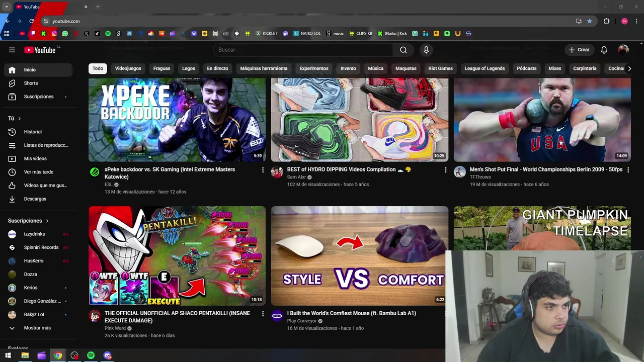Show more category chips with right arrow
Viewport: 644px width, 362px height.
(x=629, y=68)
